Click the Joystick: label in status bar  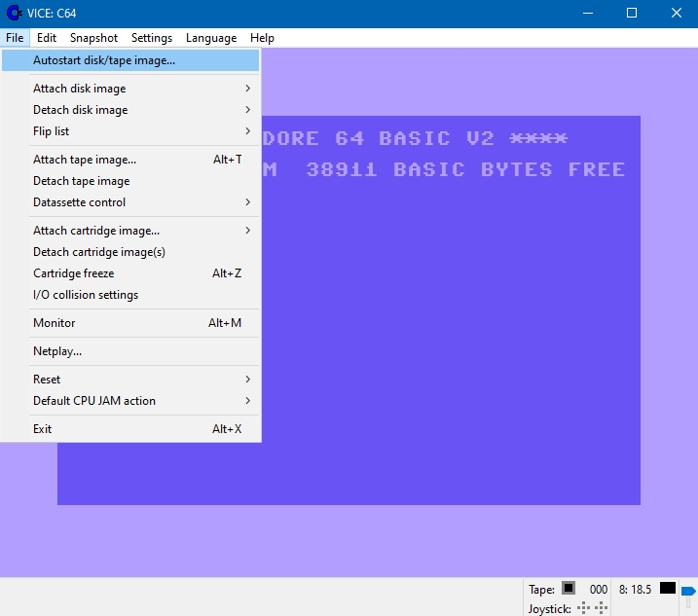pos(550,608)
